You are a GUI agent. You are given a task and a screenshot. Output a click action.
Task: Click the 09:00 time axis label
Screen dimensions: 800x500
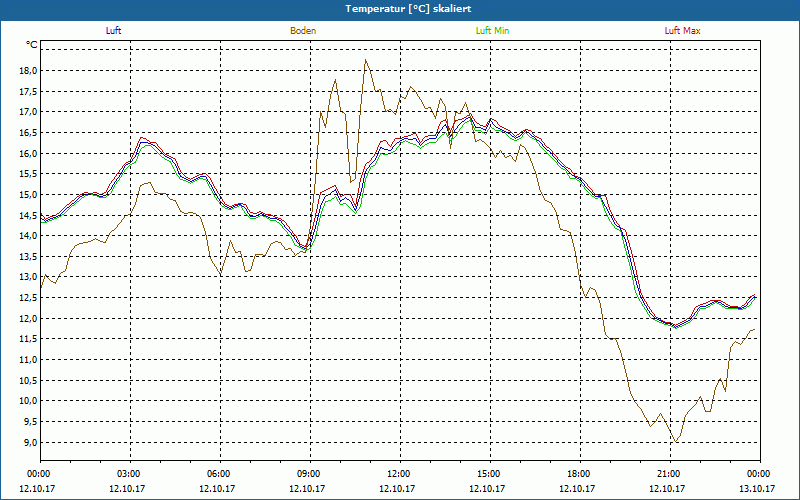(x=308, y=474)
